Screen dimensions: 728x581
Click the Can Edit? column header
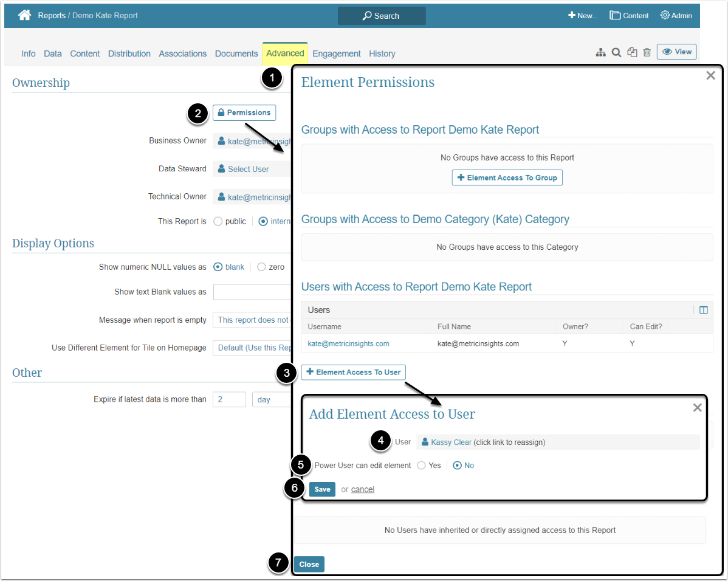point(646,326)
